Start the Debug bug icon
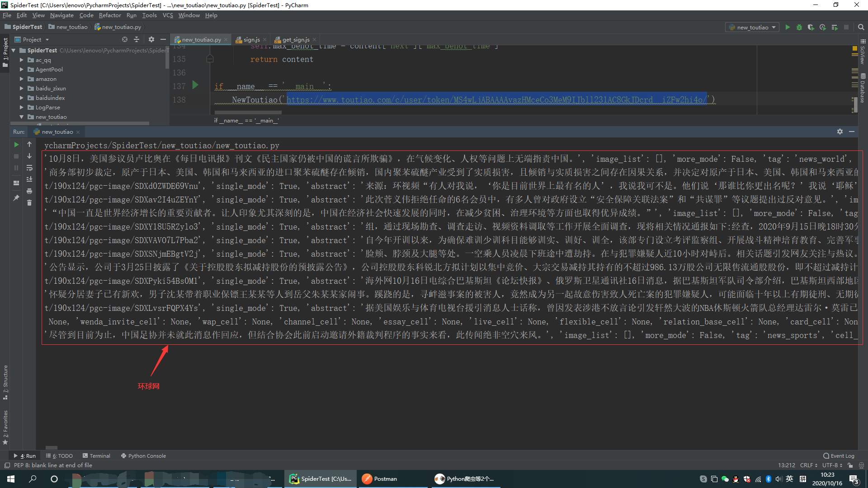The image size is (868, 488). 799,28
